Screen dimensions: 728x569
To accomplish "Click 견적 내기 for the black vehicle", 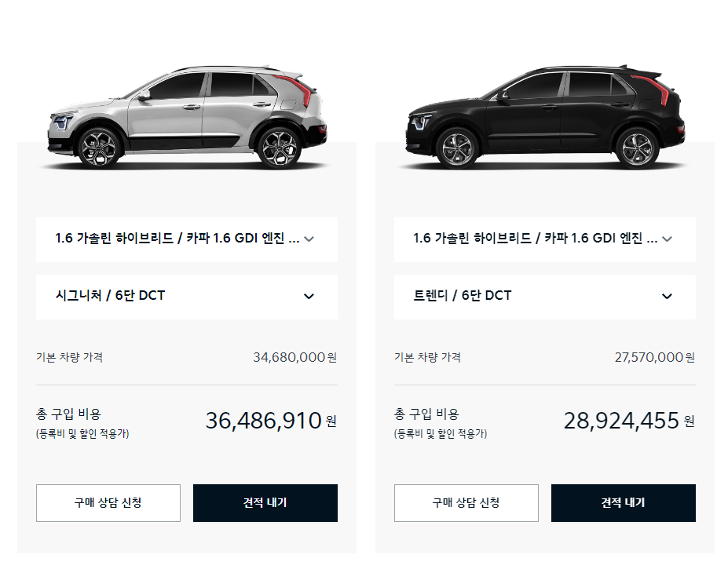I will click(623, 503).
